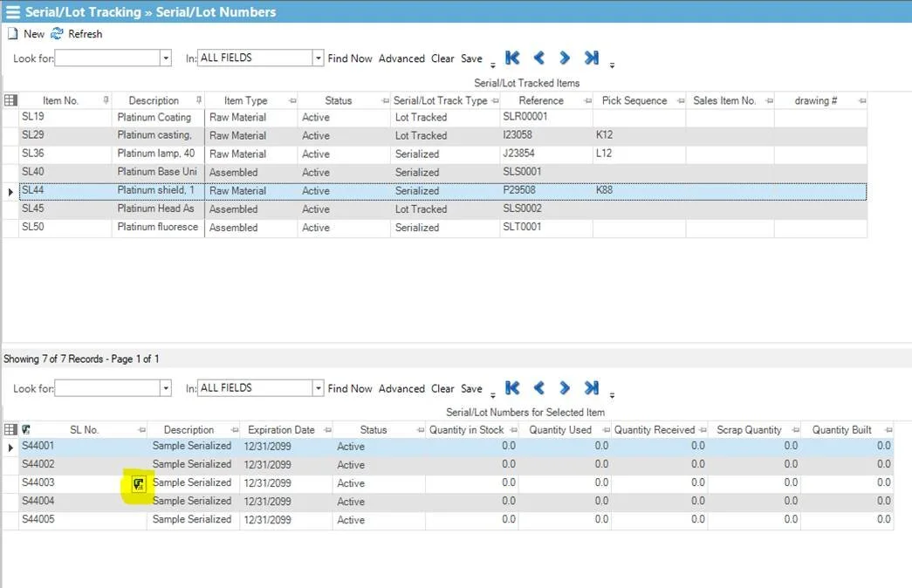912x588 pixels.
Task: Click Find Now in the upper search bar
Action: click(x=350, y=58)
